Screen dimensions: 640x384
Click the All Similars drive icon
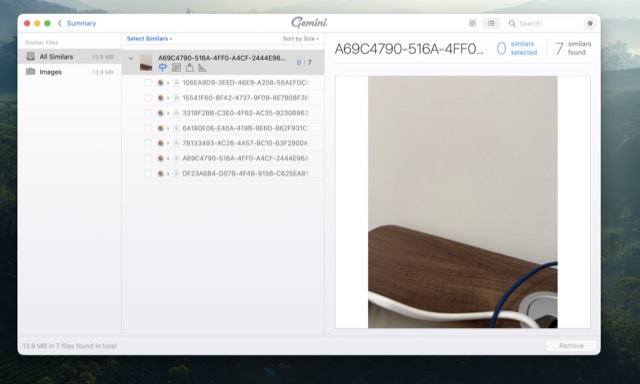tap(31, 56)
